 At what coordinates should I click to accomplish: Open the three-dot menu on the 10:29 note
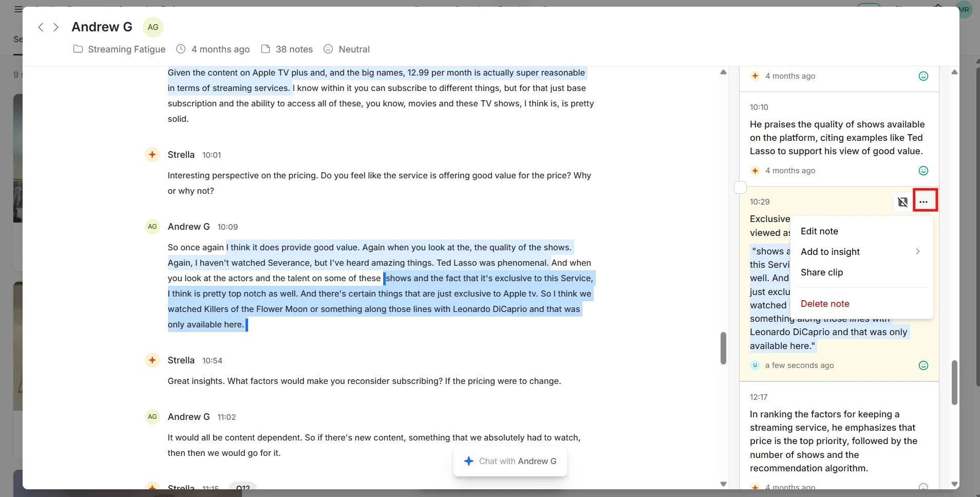(924, 202)
